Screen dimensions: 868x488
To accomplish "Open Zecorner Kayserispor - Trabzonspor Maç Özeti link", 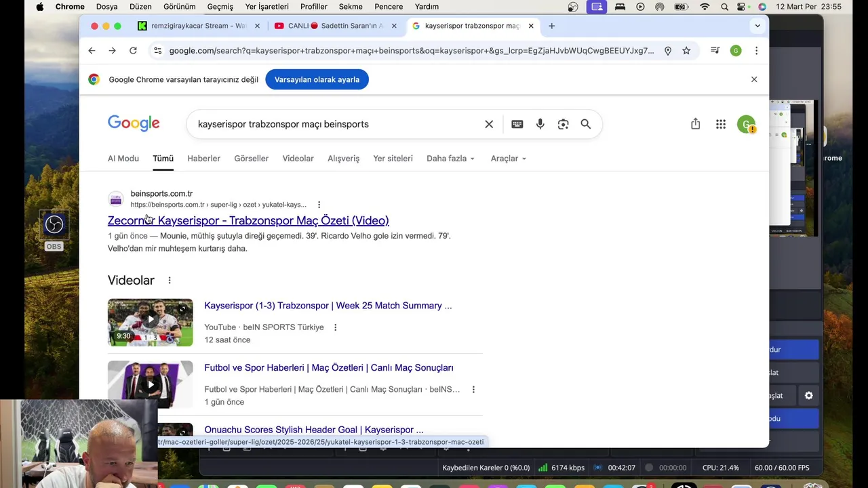I will (x=248, y=221).
